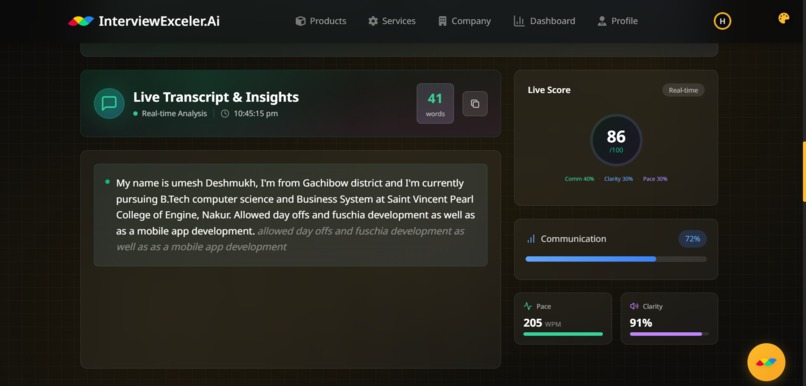
Task: Open the theme palette icon
Action: pyautogui.click(x=783, y=19)
